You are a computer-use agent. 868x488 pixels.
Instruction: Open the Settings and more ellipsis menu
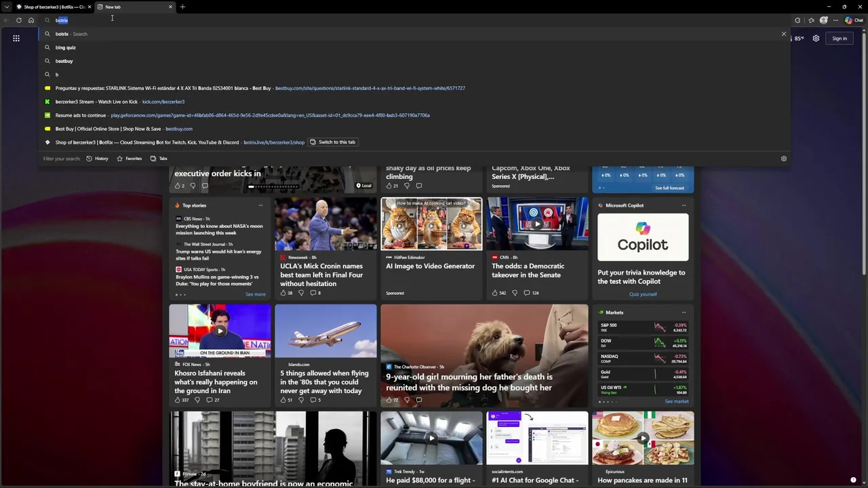pos(836,20)
